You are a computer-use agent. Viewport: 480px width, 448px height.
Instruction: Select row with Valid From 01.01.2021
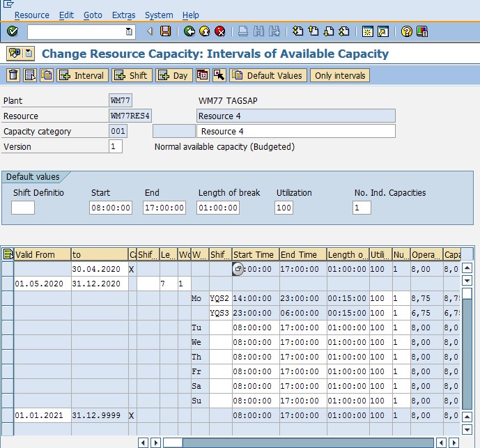pos(8,415)
